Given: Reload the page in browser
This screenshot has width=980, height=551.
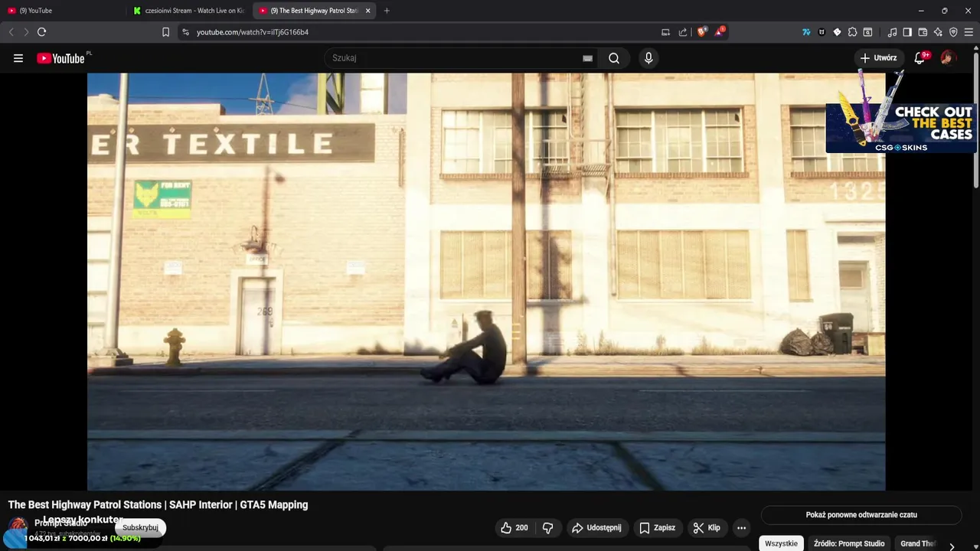Looking at the screenshot, I should click(x=41, y=32).
